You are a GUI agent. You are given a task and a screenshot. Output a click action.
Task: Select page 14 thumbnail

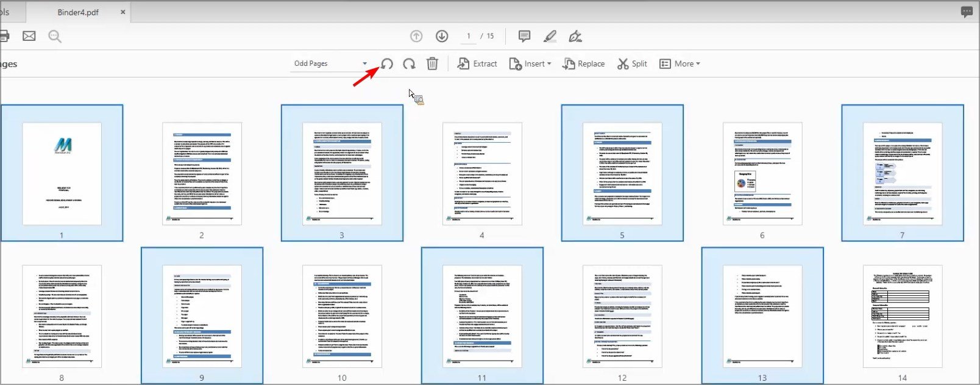pos(903,317)
